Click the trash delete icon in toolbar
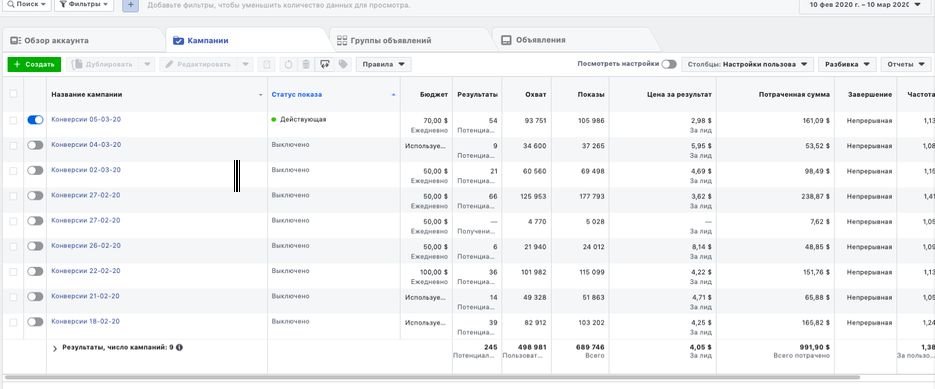 coord(306,64)
